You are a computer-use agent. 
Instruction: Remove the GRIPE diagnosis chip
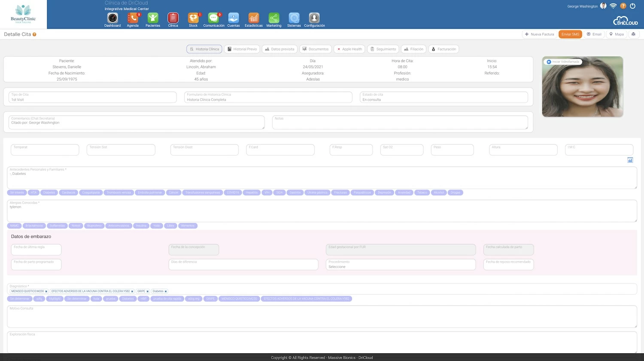click(147, 292)
